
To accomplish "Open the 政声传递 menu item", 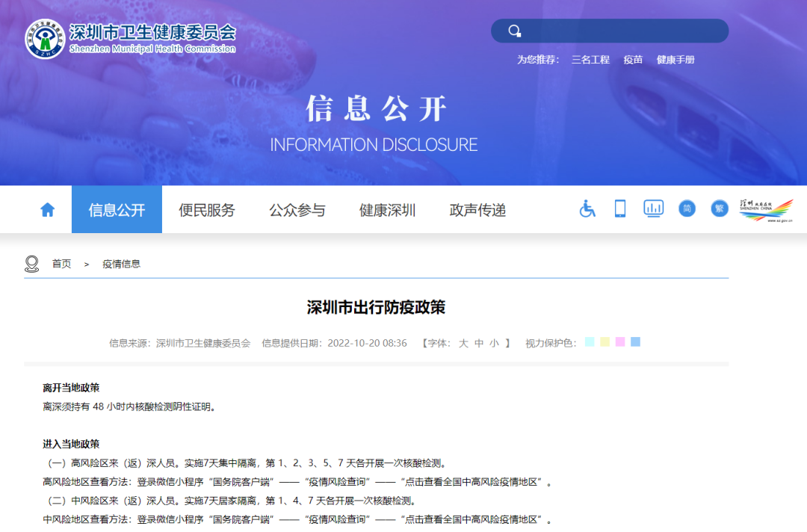I will pos(477,210).
